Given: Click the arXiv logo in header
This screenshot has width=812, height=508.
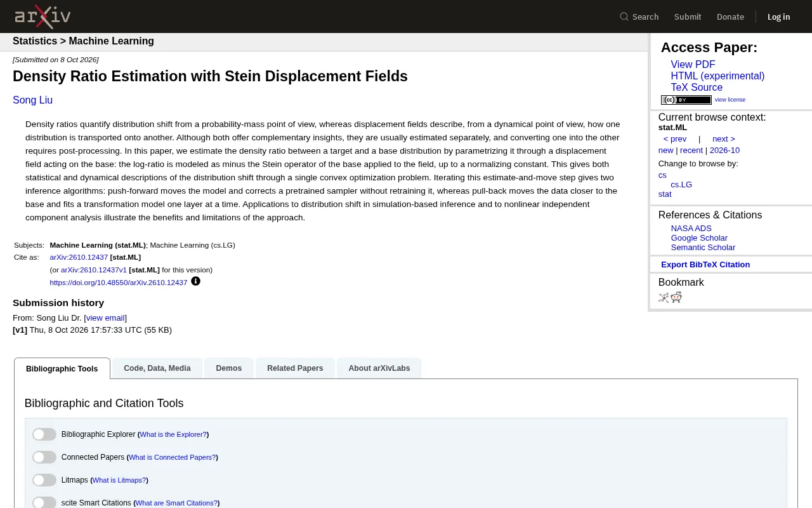Looking at the screenshot, I should (43, 17).
